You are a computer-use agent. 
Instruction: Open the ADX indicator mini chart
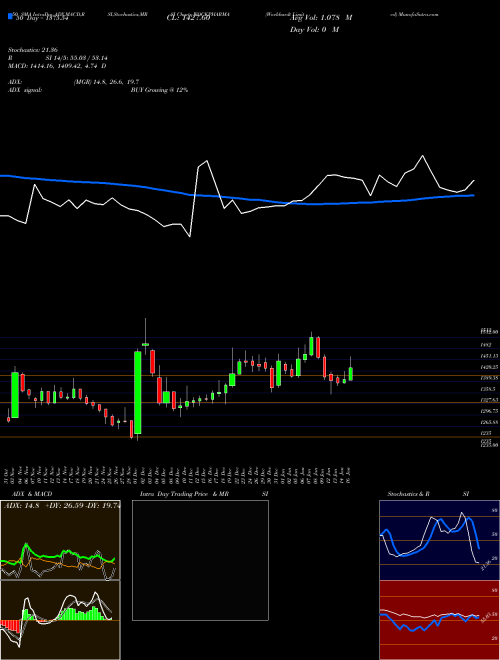60,540
